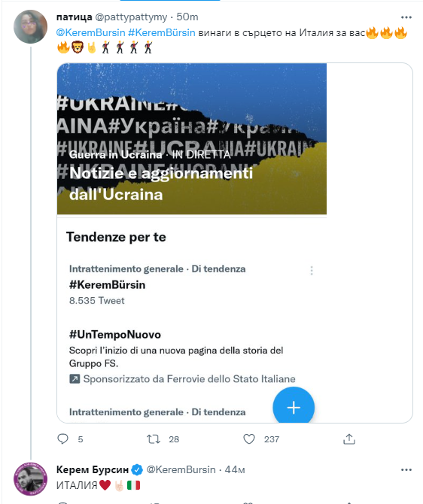Open the three-dot menu on patица's tweet

pos(406,17)
